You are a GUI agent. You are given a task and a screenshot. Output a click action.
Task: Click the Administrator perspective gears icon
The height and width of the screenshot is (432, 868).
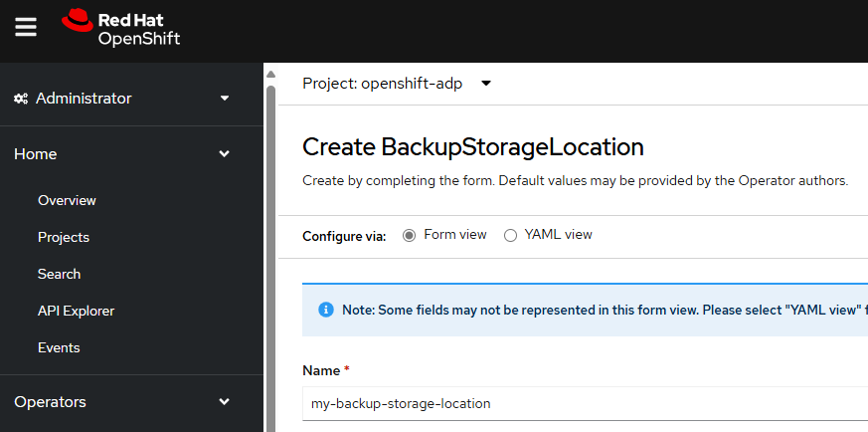coord(21,99)
